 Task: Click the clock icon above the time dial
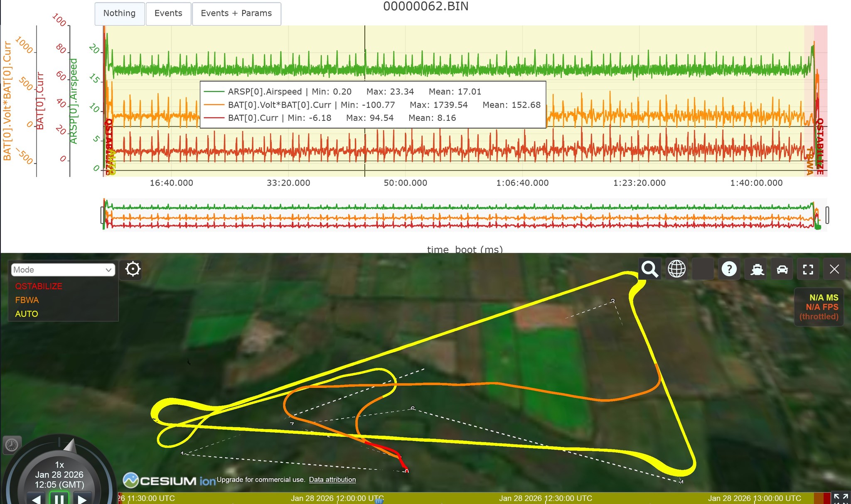point(12,445)
